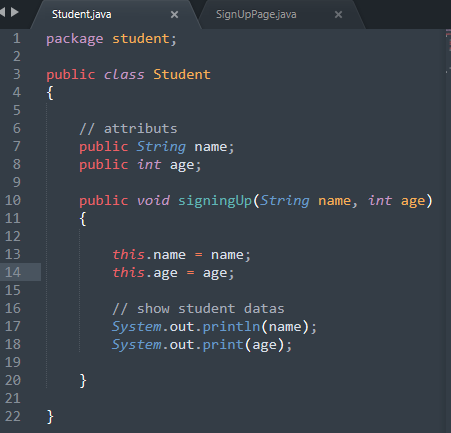Click 'this' on line 13
This screenshot has height=433, width=451.
128,255
